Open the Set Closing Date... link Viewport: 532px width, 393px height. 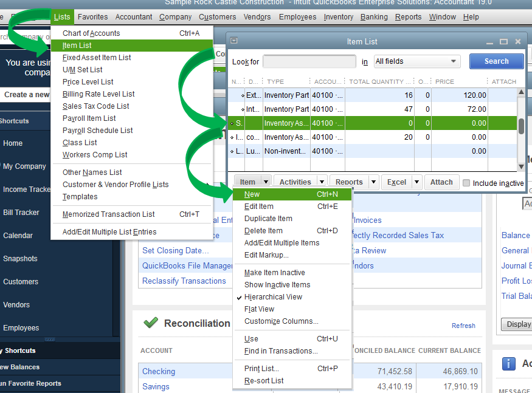point(176,251)
